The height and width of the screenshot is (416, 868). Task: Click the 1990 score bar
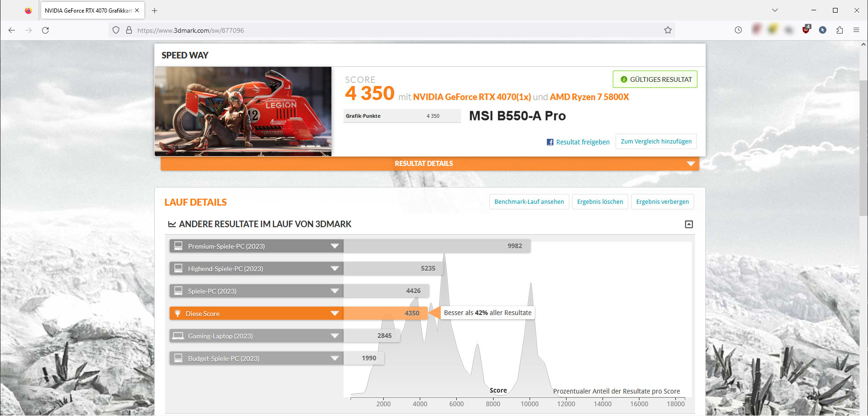pos(364,358)
